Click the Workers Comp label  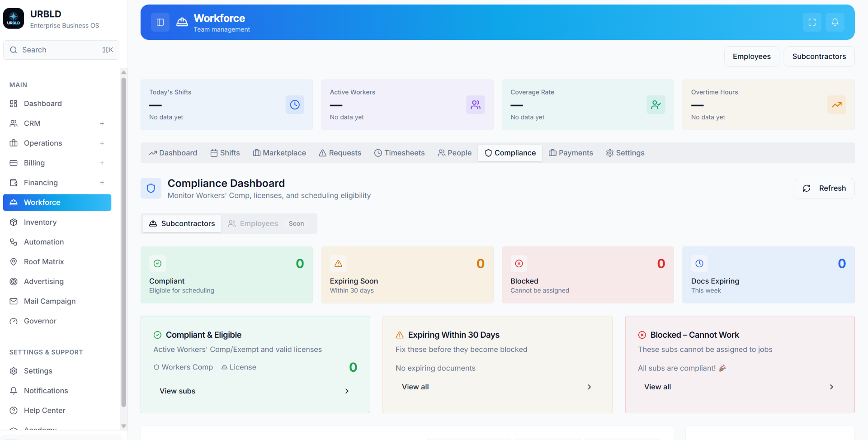point(184,367)
